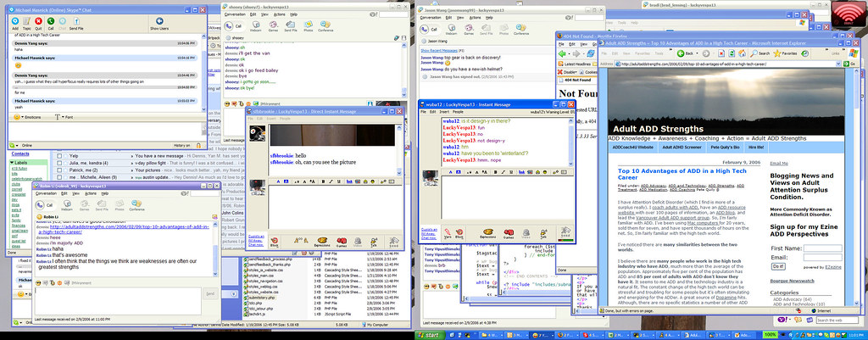Click Send icon in wuba12 message window

[565, 231]
